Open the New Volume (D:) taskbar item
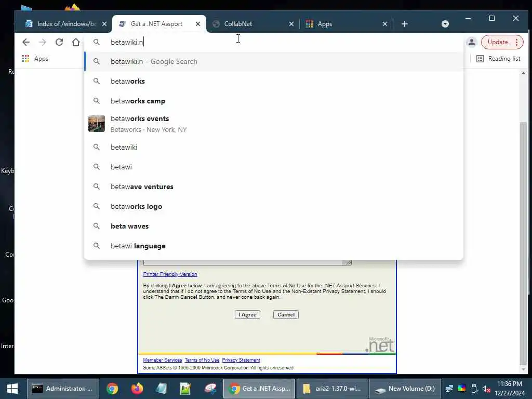Screen dimensions: 532x399 click(405, 389)
